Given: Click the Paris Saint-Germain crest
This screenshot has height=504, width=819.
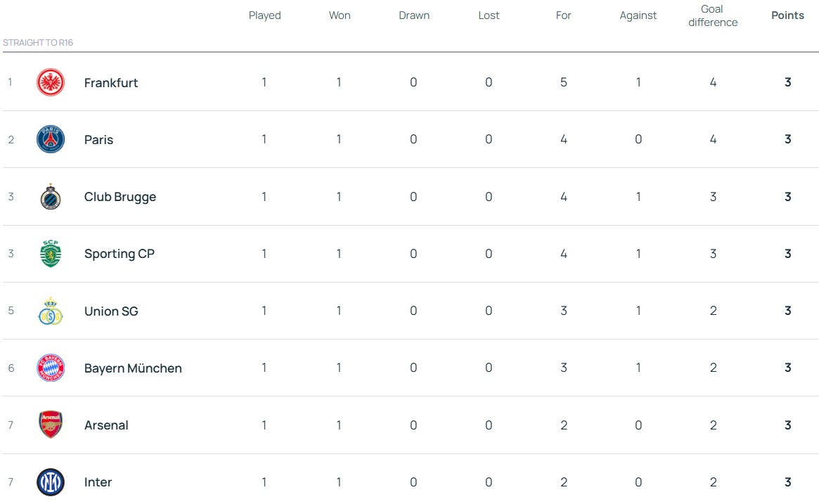Looking at the screenshot, I should pyautogui.click(x=51, y=139).
